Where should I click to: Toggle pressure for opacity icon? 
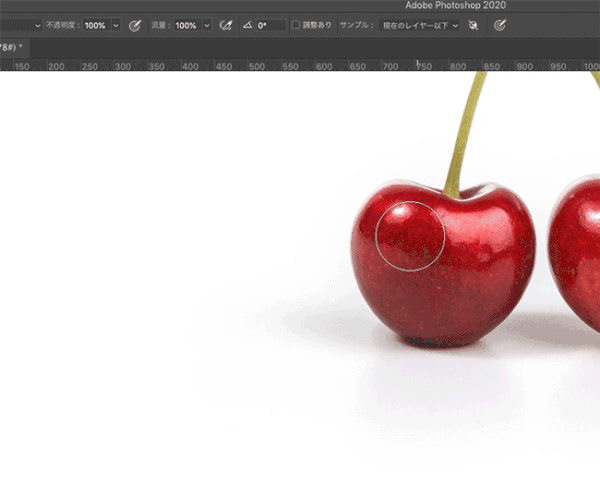[x=134, y=26]
